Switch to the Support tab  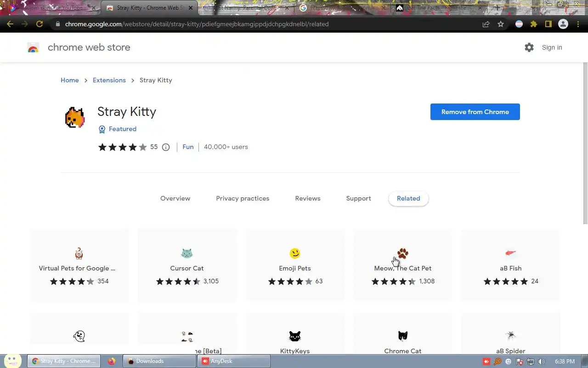click(x=358, y=198)
